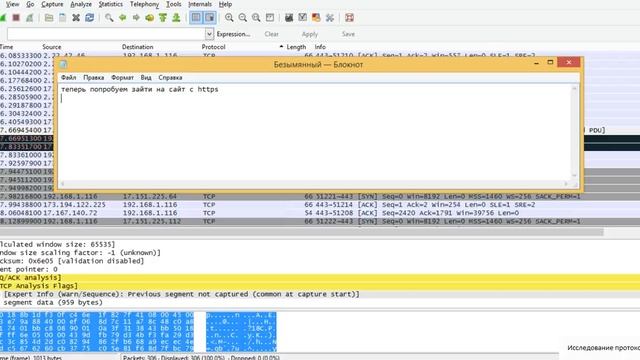Image resolution: width=640 pixels, height=360 pixels.
Task: Close this capture file with X icon
Action: point(76,18)
